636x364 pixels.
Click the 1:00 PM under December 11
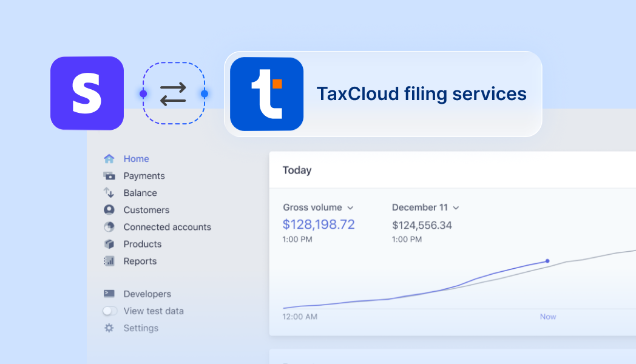click(x=407, y=239)
